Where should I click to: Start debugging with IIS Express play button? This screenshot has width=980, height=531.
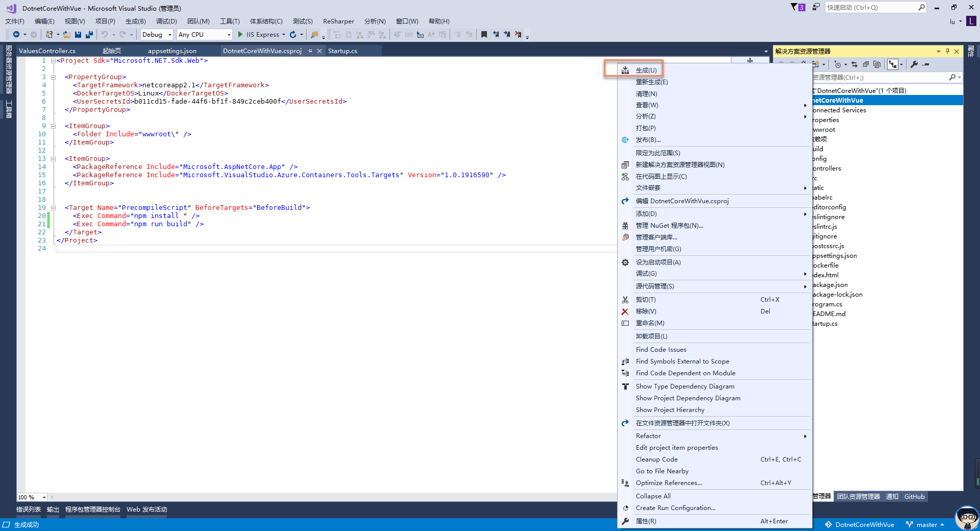point(240,35)
